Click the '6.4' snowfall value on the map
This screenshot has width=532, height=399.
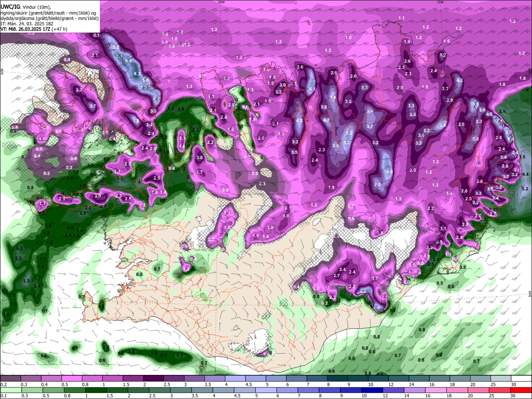click(x=128, y=61)
